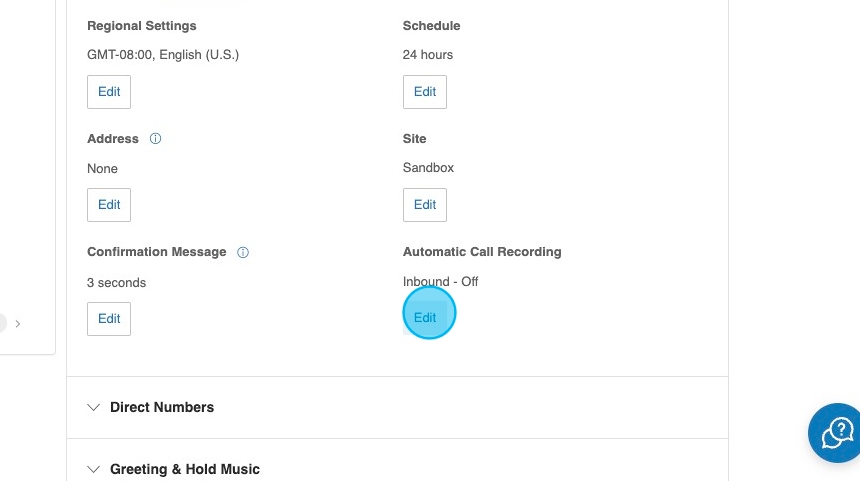Click the info icon beside Confirmation Message

[x=243, y=253]
